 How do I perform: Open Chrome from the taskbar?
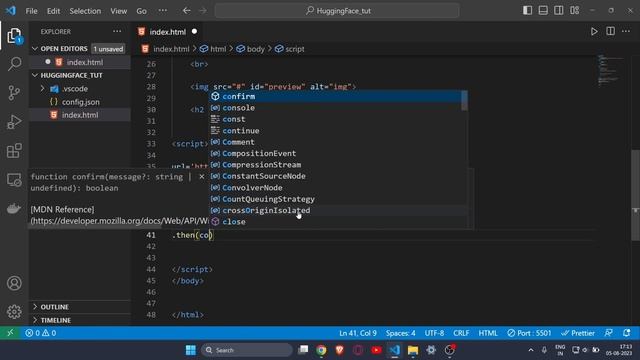pyautogui.click(x=321, y=350)
